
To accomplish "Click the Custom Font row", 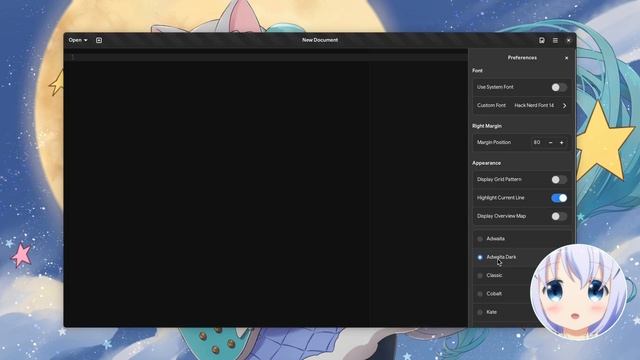I will pyautogui.click(x=522, y=106).
